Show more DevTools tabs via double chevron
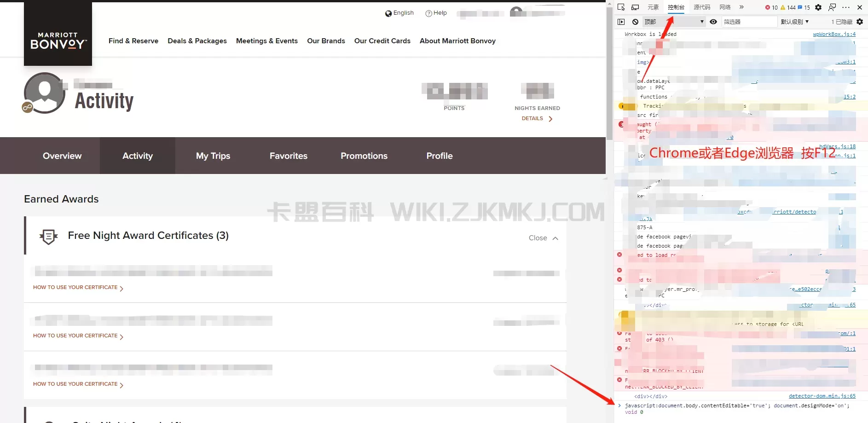The image size is (868, 423). 741,7
